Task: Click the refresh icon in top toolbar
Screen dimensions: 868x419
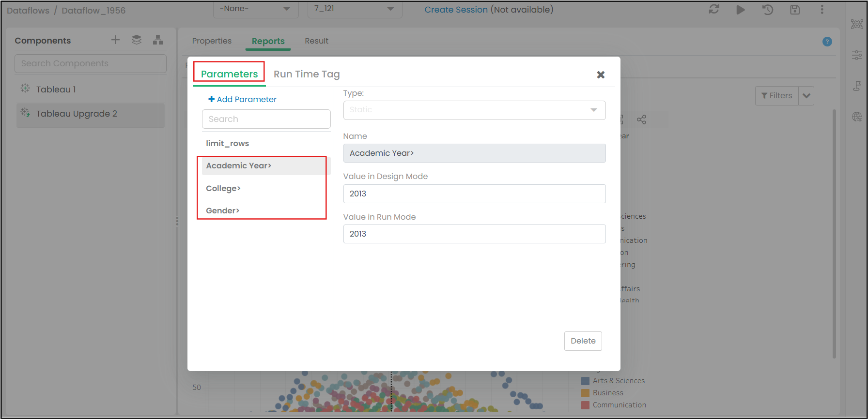Action: (x=714, y=9)
